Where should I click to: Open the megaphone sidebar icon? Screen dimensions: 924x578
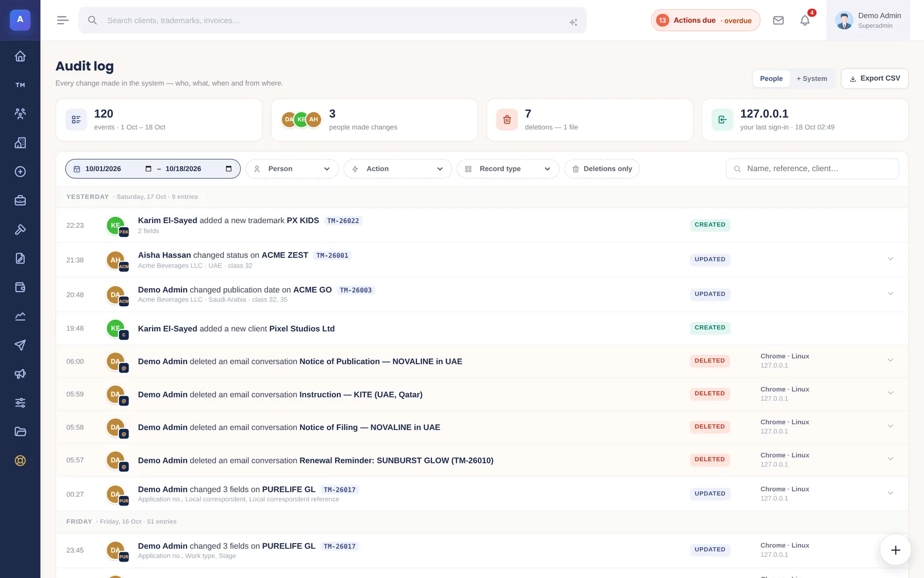point(20,374)
